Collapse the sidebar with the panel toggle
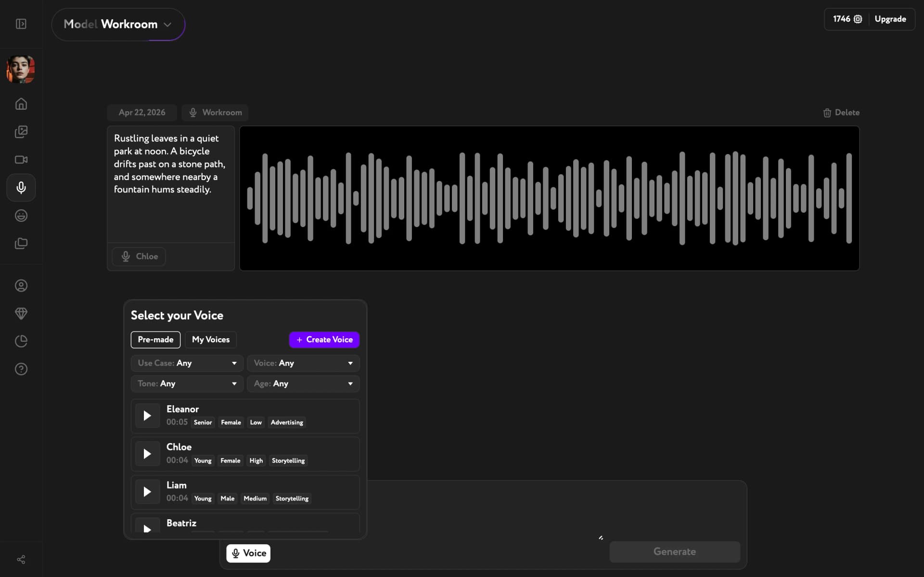The width and height of the screenshot is (924, 577). pyautogui.click(x=21, y=24)
